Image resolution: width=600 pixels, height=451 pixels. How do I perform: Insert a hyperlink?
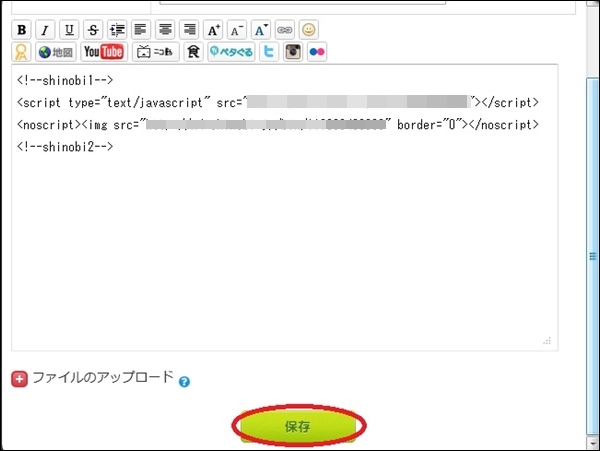pos(285,30)
